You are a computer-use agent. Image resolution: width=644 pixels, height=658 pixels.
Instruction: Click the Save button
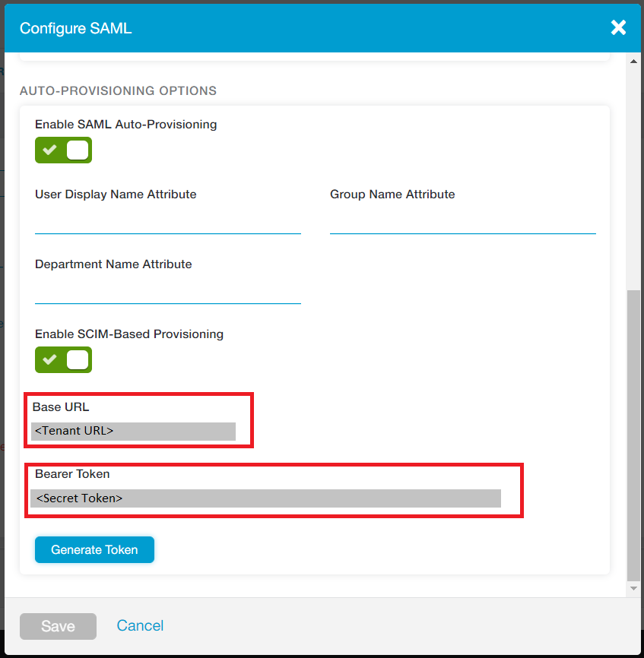[58, 626]
